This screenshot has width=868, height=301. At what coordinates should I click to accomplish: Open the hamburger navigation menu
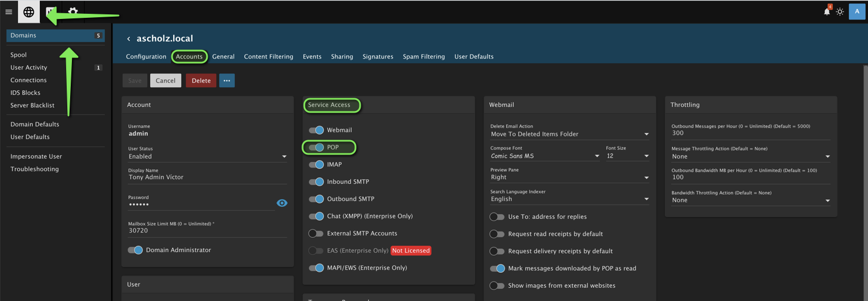tap(9, 11)
